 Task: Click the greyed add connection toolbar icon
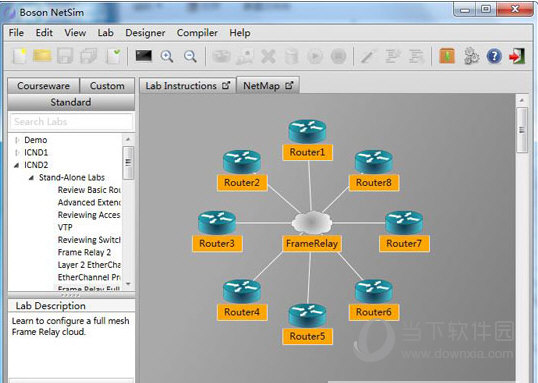[245, 56]
